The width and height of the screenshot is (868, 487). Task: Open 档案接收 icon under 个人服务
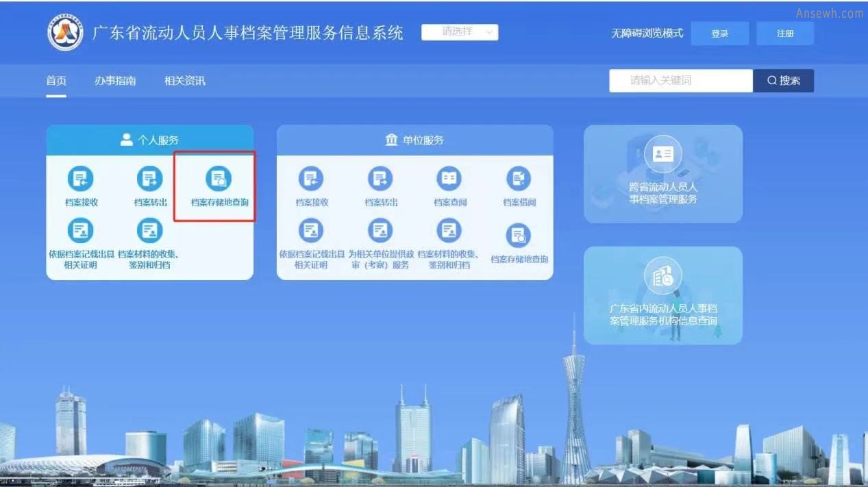[81, 179]
